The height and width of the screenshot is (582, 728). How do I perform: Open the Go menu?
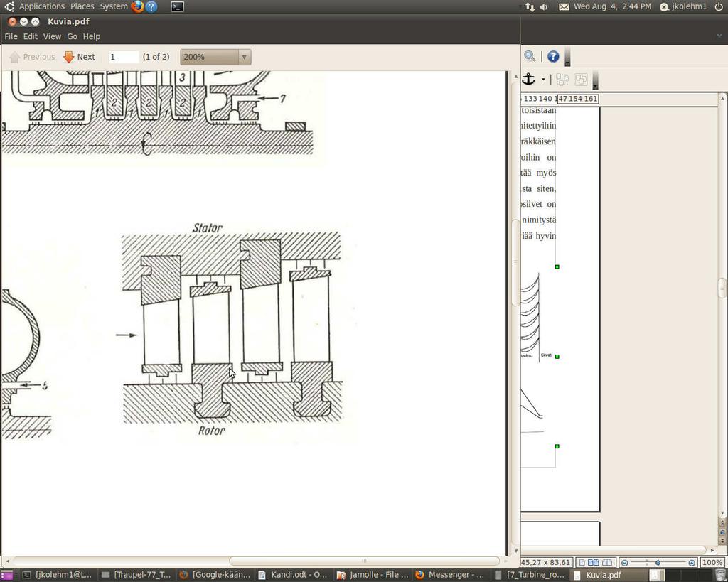tap(72, 36)
